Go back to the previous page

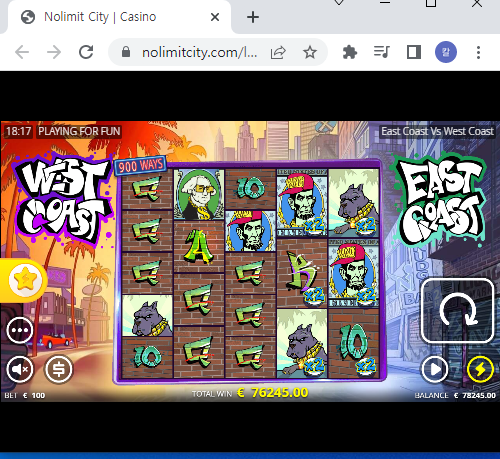pos(22,52)
